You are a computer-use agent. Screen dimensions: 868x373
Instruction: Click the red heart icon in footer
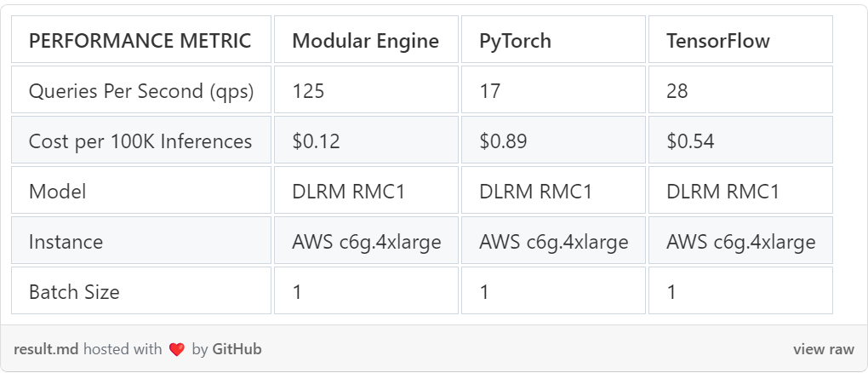(177, 350)
